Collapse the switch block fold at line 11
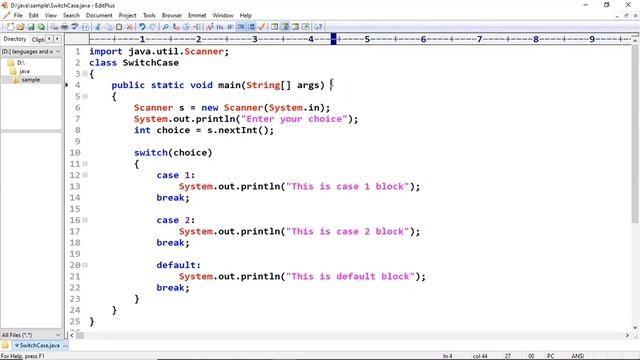The height and width of the screenshot is (360, 640). [x=85, y=164]
